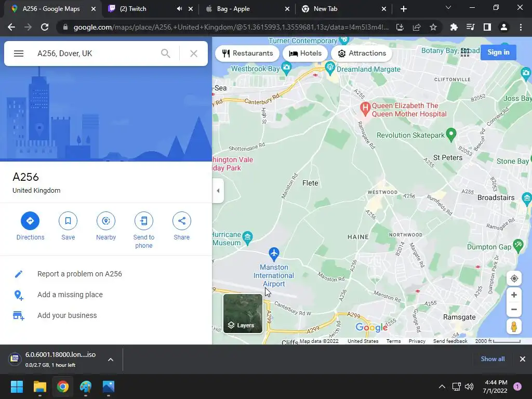Open a new browser tab with plus
The height and width of the screenshot is (399, 532).
[x=403, y=9]
